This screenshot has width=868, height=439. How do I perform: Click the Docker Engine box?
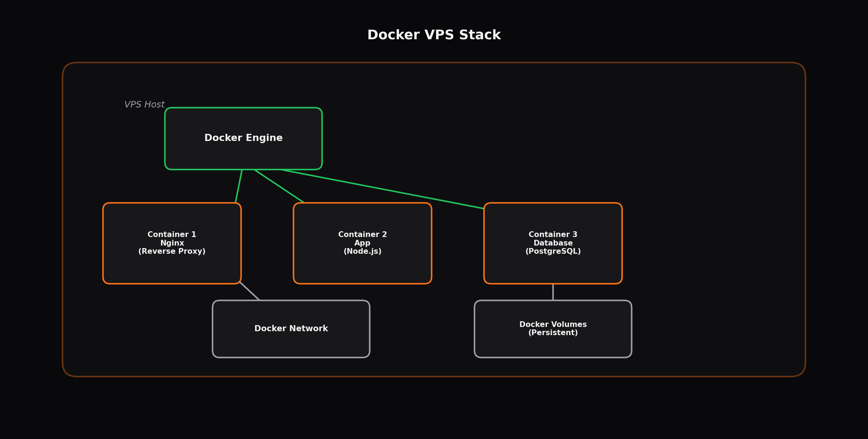tap(244, 138)
